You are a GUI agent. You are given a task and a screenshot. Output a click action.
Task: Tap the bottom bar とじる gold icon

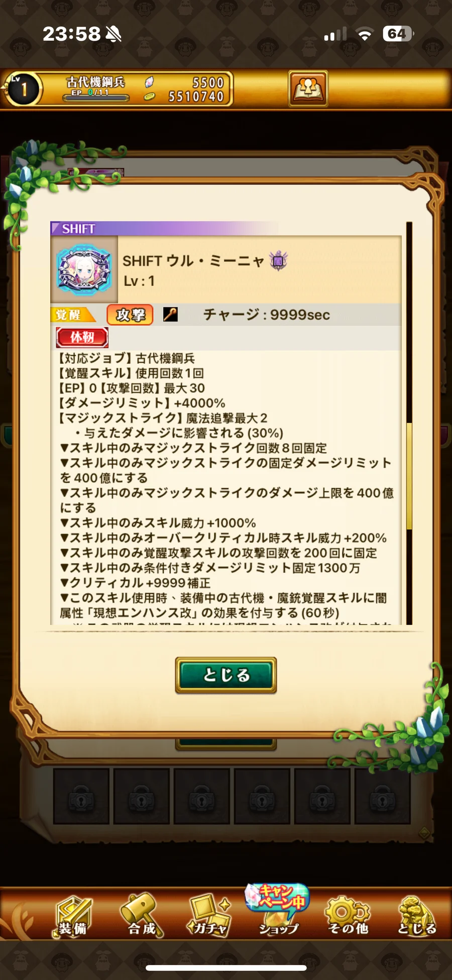[x=417, y=916]
